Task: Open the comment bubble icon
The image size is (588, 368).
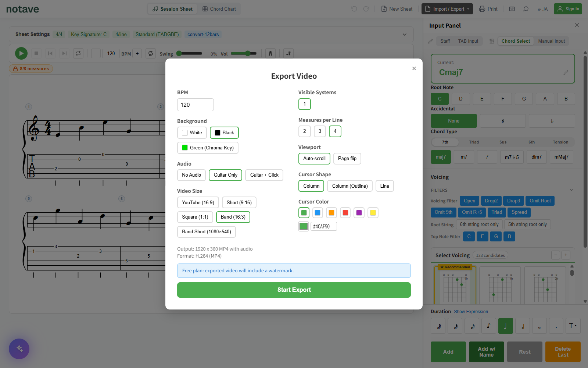Action: click(x=526, y=9)
